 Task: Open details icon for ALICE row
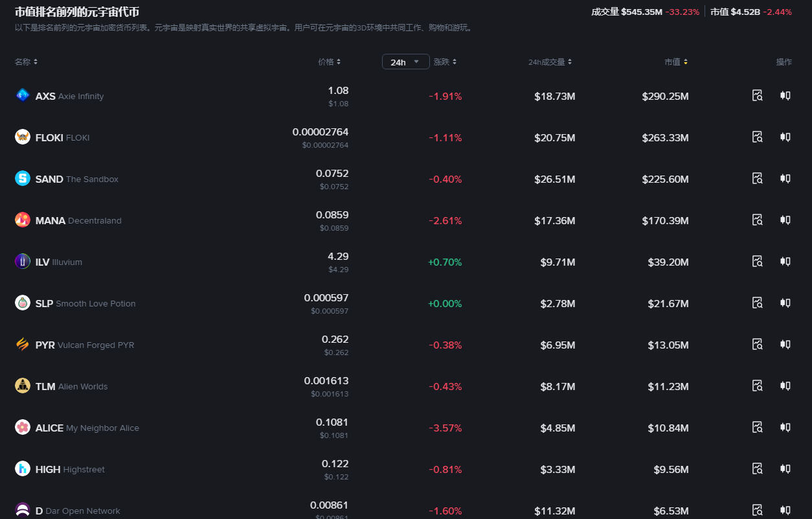pos(758,427)
